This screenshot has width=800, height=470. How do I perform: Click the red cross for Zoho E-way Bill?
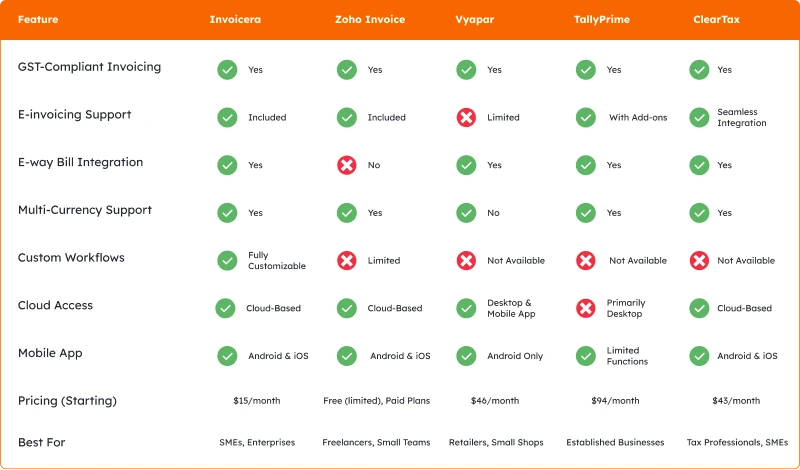[x=346, y=165]
